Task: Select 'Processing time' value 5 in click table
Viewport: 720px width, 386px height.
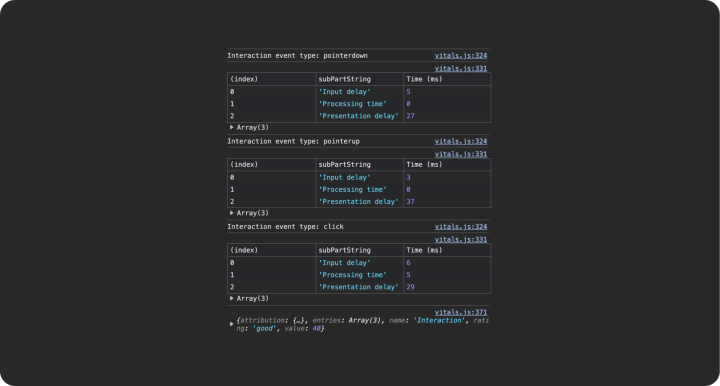Action: [408, 275]
